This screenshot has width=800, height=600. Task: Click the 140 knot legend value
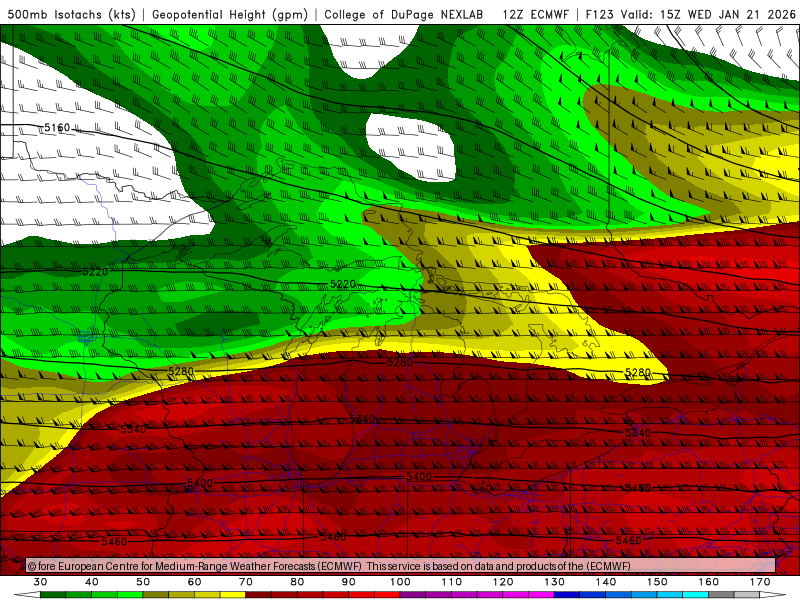(606, 582)
